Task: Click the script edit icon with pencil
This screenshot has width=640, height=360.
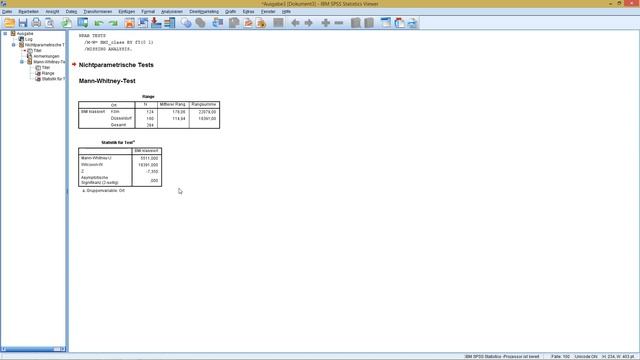Action: 248,23
